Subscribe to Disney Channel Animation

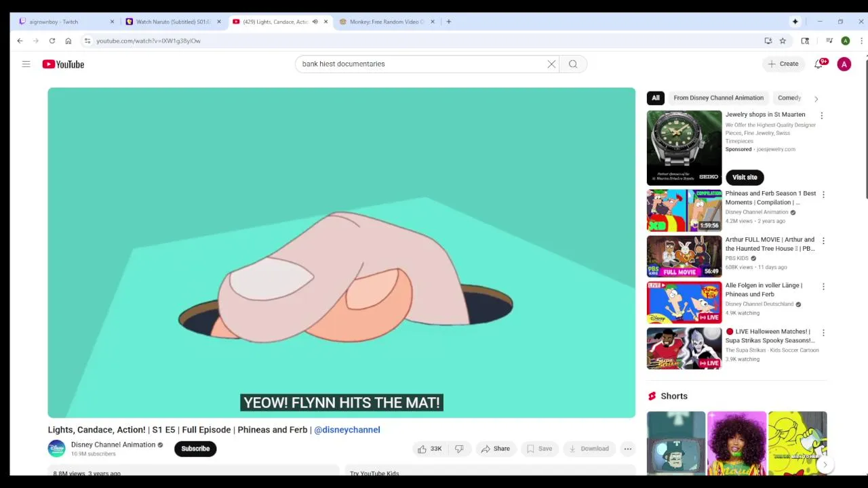[x=195, y=449]
